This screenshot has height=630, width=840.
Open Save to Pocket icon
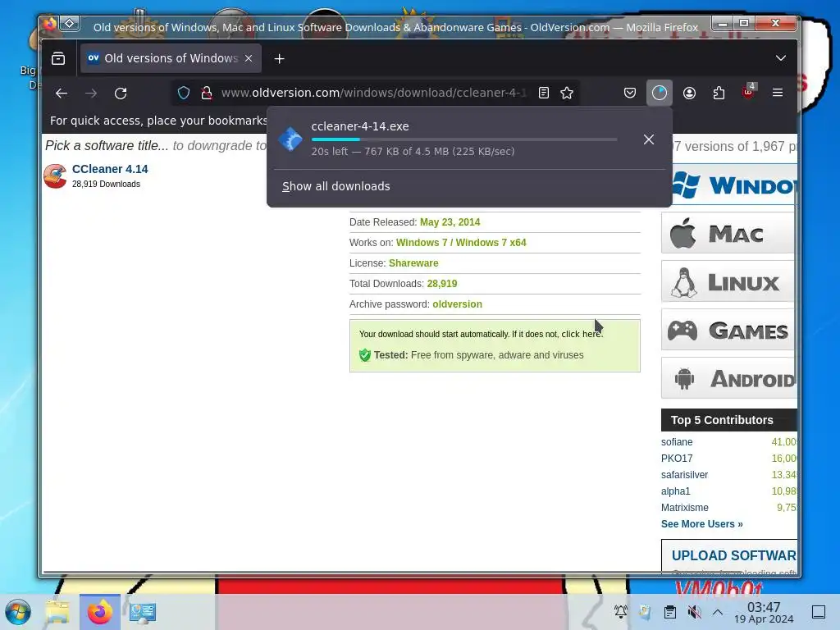[630, 94]
